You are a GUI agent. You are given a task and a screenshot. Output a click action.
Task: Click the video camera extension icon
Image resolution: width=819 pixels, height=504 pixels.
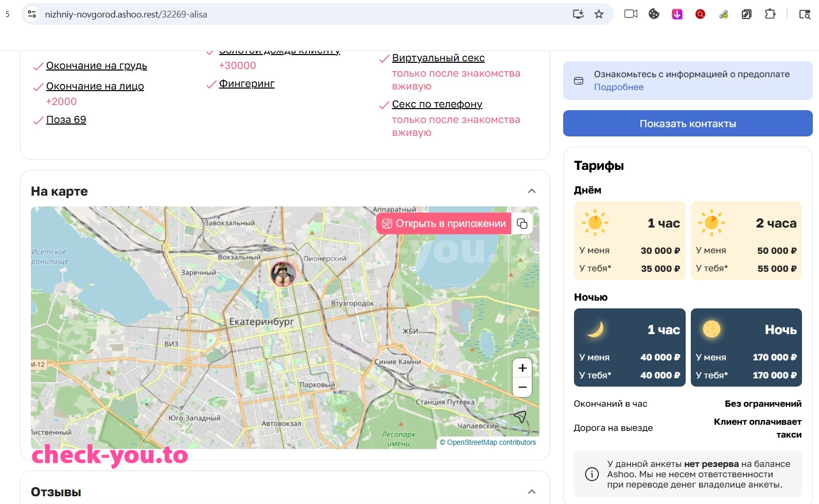[x=631, y=14]
